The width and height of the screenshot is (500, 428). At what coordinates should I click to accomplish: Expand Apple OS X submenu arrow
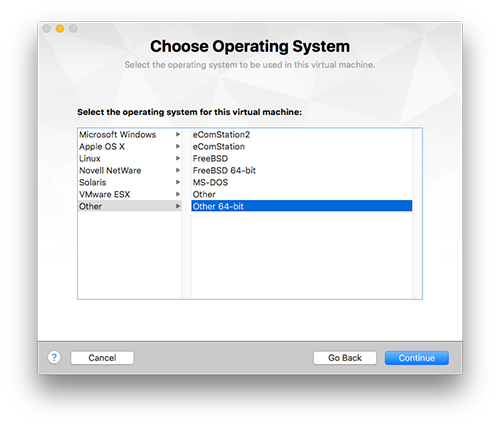pos(178,146)
